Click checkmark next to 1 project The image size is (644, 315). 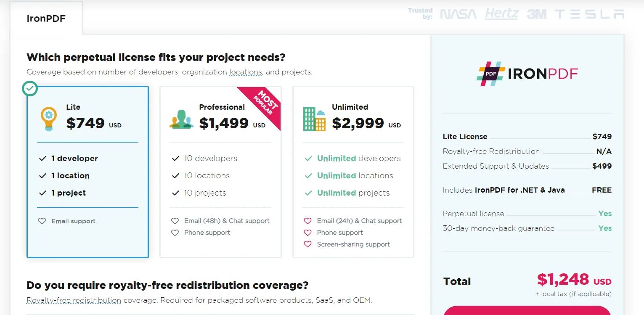click(42, 193)
